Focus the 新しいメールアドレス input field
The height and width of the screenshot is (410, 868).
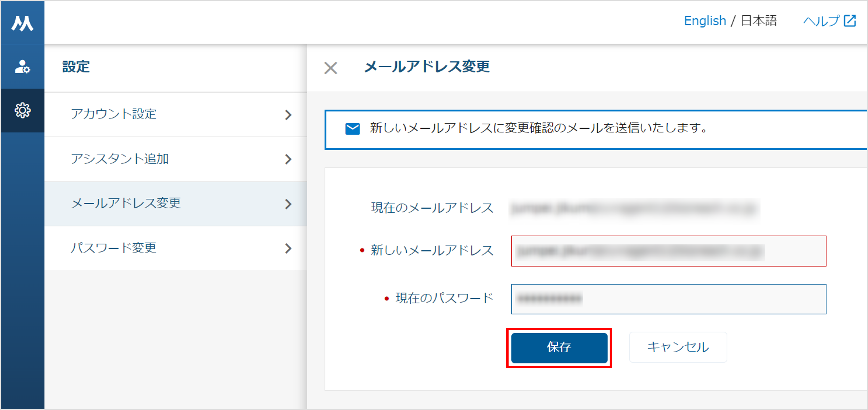669,251
